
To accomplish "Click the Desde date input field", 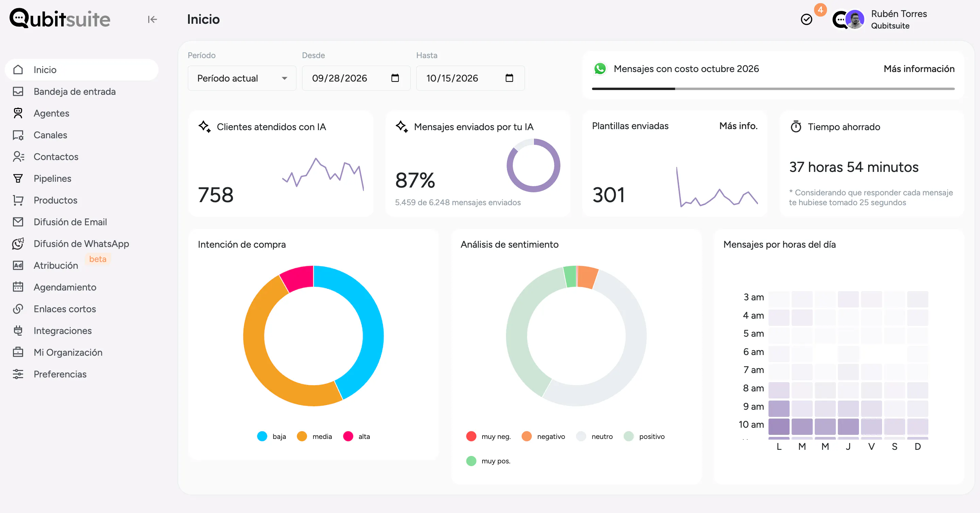I will click(356, 78).
